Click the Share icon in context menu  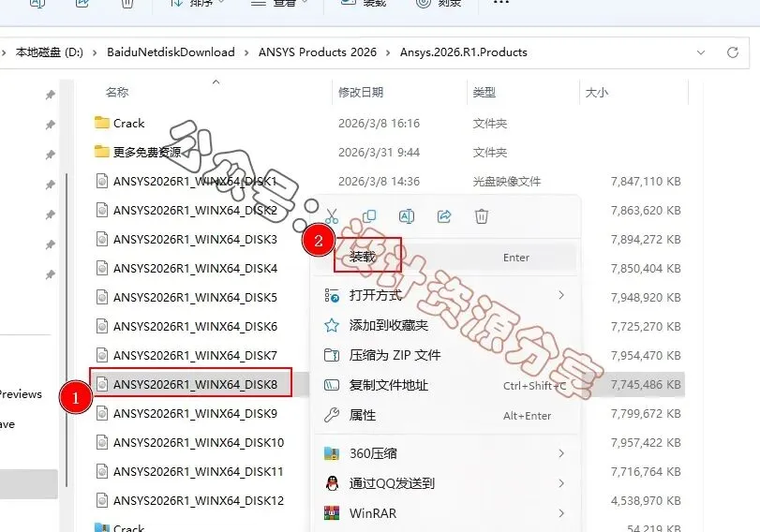pyautogui.click(x=444, y=216)
